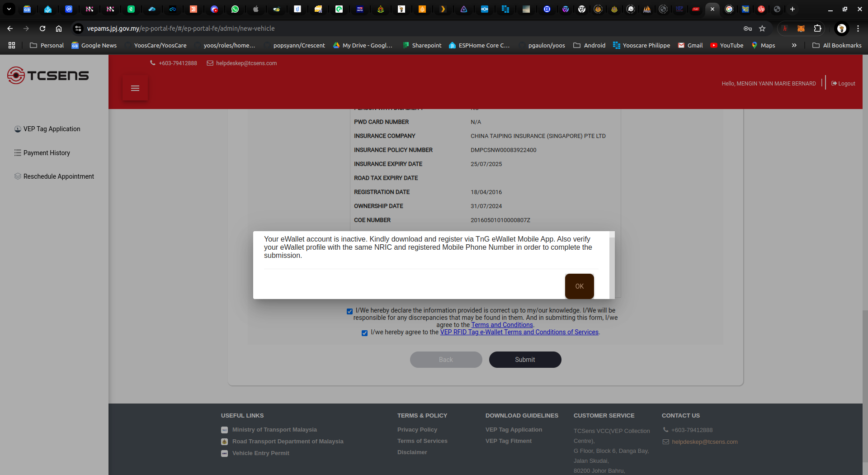This screenshot has width=868, height=475.
Task: Open a new browser tab
Action: click(792, 9)
